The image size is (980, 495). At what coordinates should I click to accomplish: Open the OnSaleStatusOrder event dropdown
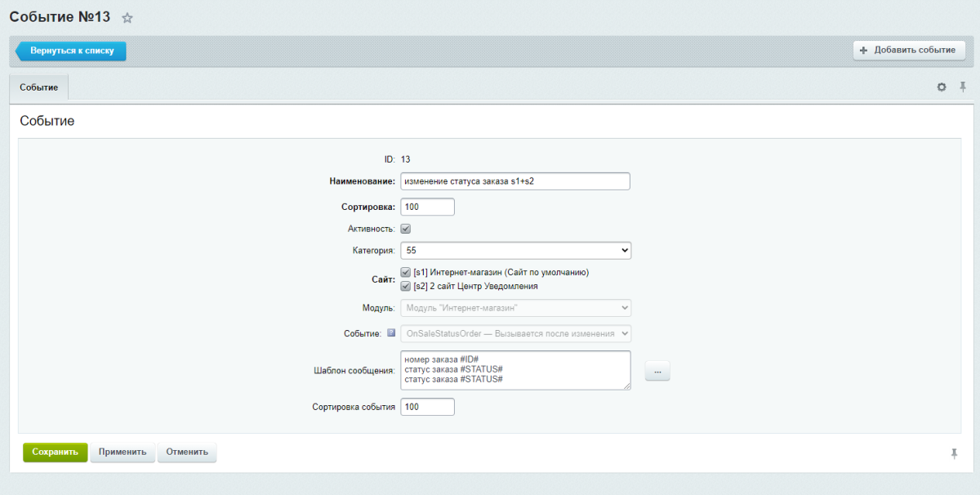[x=515, y=333]
